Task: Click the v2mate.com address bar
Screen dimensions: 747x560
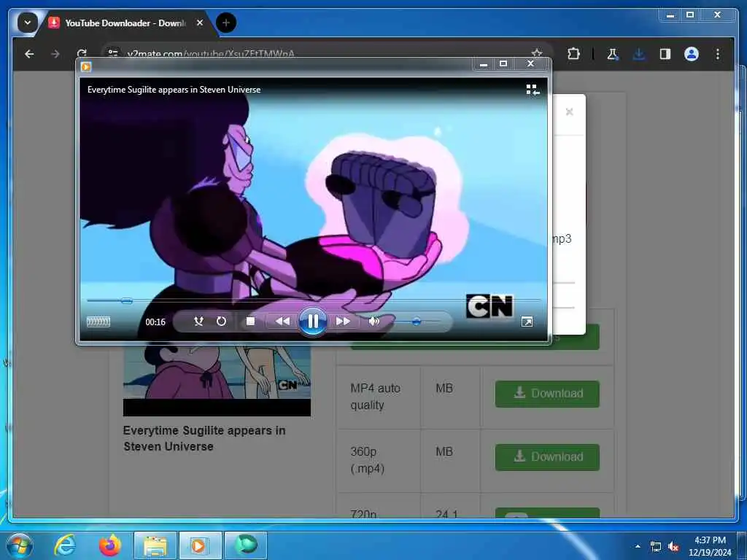Action: click(x=314, y=54)
